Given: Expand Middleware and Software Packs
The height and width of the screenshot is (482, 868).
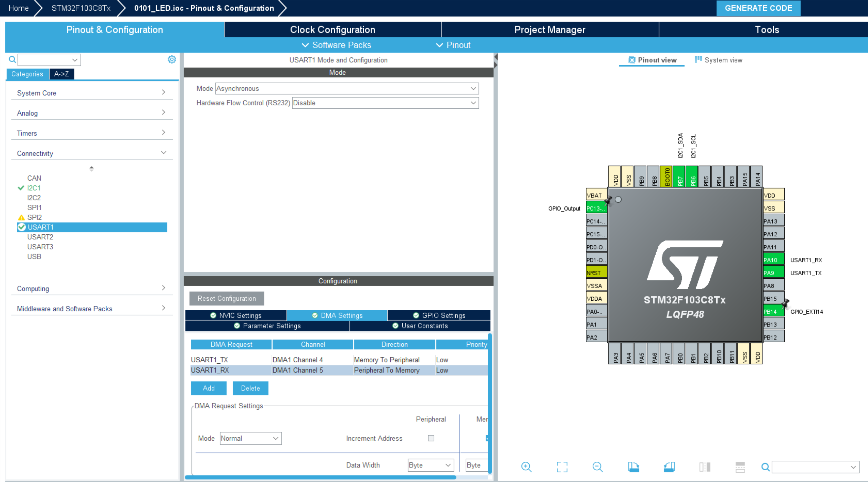Looking at the screenshot, I should point(92,309).
